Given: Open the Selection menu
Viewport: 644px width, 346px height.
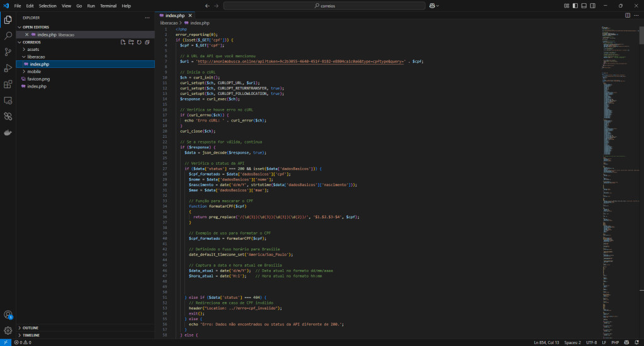Looking at the screenshot, I should click(47, 6).
